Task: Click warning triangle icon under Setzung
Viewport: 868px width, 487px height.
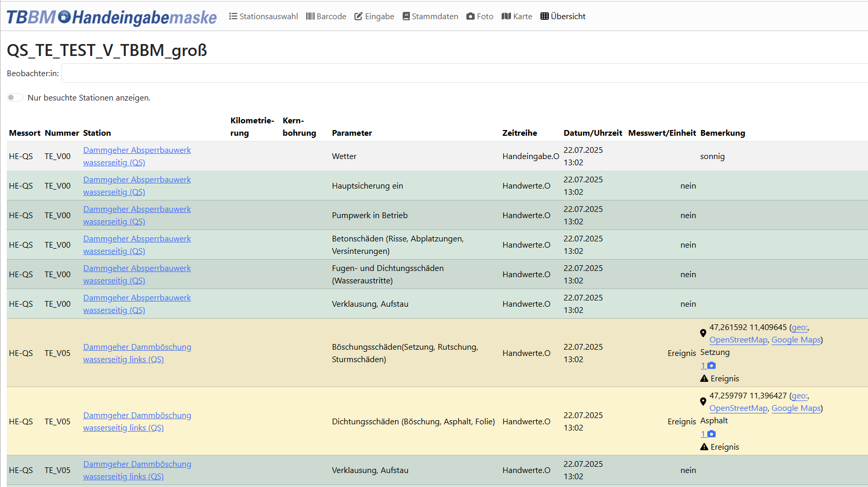Action: point(704,378)
